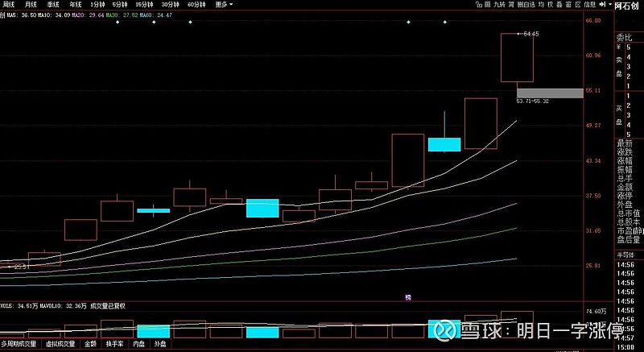644x352 pixels.
Task: Click the 涨停 limit-up label
Action: point(625,196)
